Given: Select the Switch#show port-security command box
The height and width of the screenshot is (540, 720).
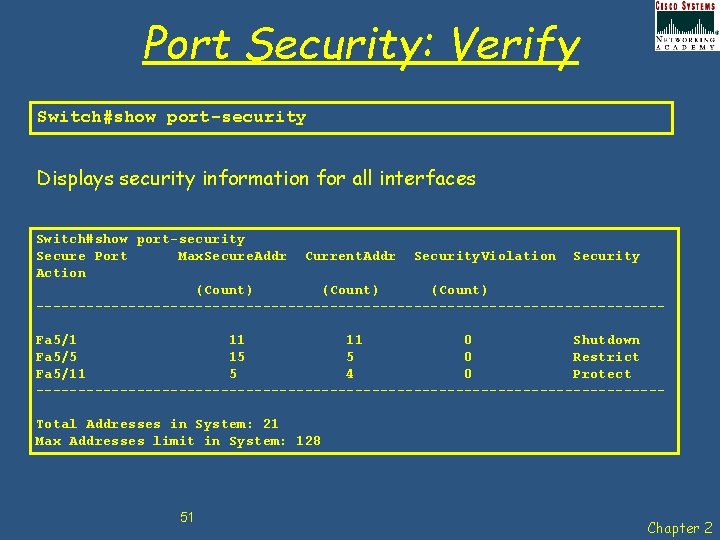Looking at the screenshot, I should pos(351,118).
